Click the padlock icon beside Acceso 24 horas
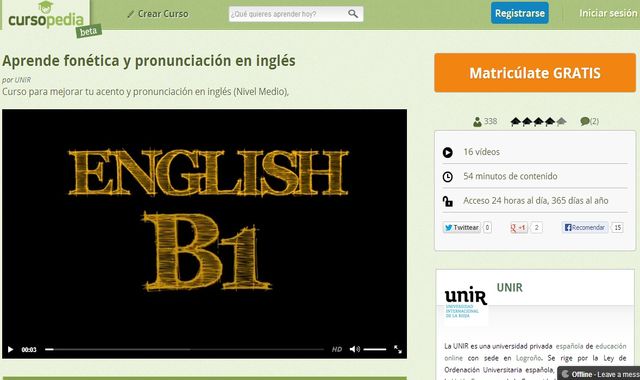The height and width of the screenshot is (380, 640). tap(448, 201)
